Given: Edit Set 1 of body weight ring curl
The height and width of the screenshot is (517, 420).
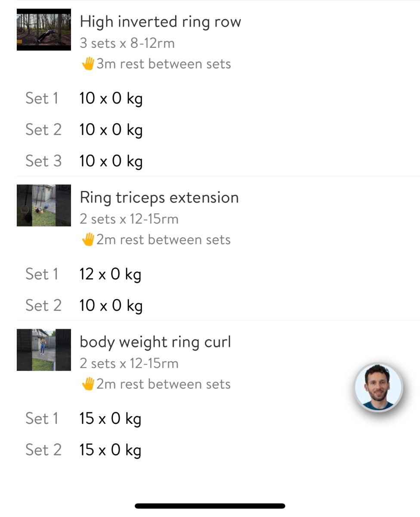Looking at the screenshot, I should [x=110, y=419].
